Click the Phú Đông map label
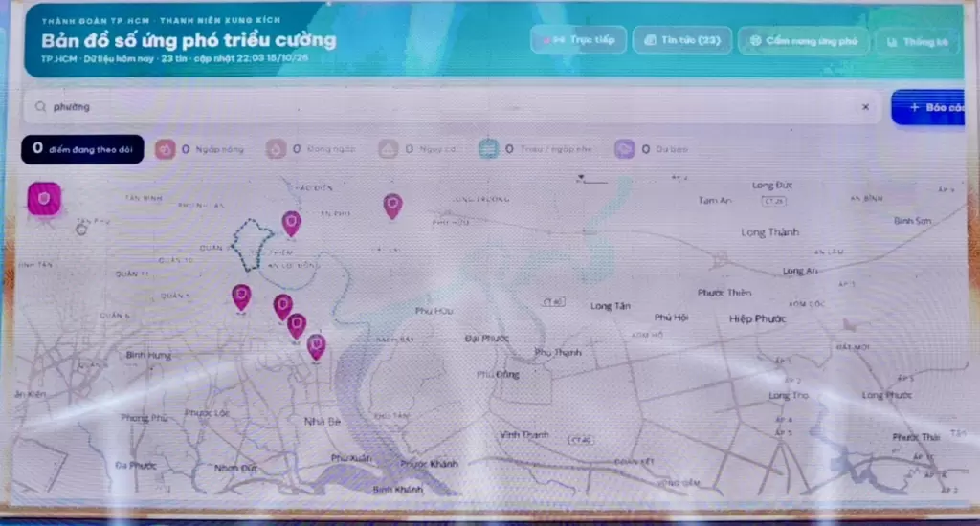Viewport: 980px width, 526px height. [x=498, y=375]
